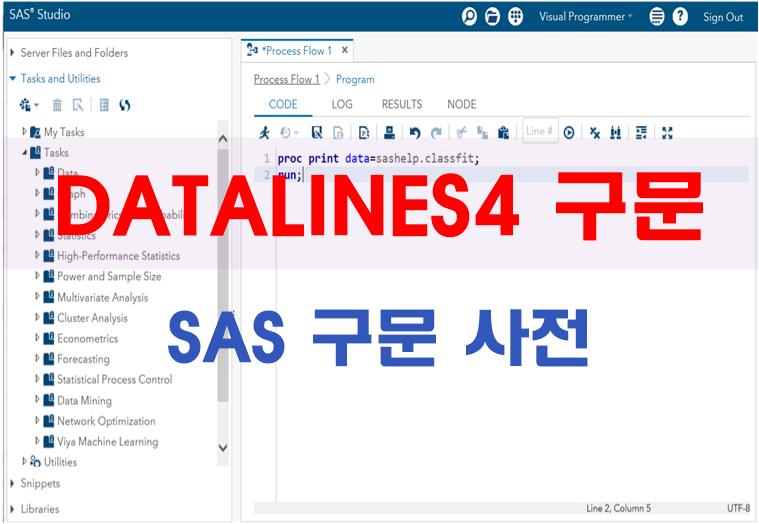Expand the Utilities node
This screenshot has height=524, width=759.
click(x=24, y=462)
